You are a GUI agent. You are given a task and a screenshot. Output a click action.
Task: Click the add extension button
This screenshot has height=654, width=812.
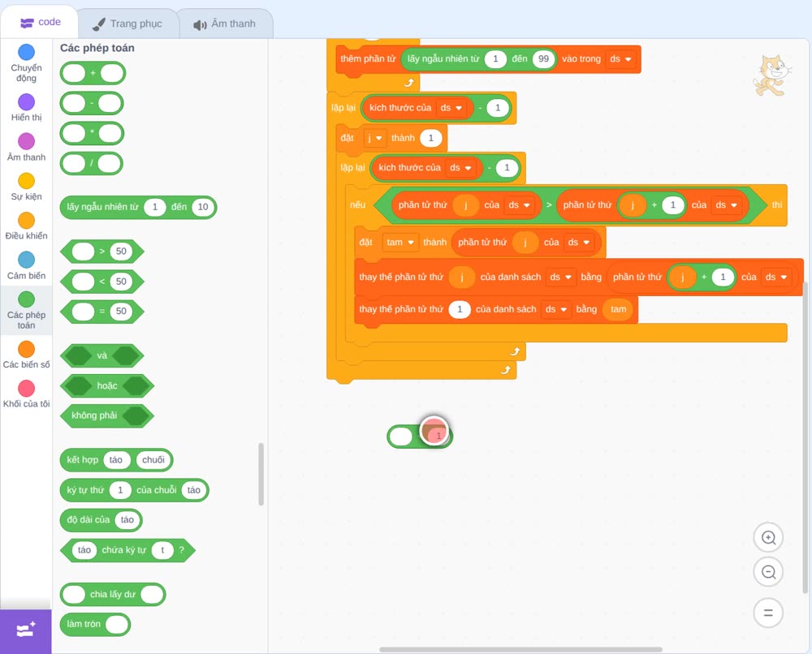pyautogui.click(x=26, y=630)
